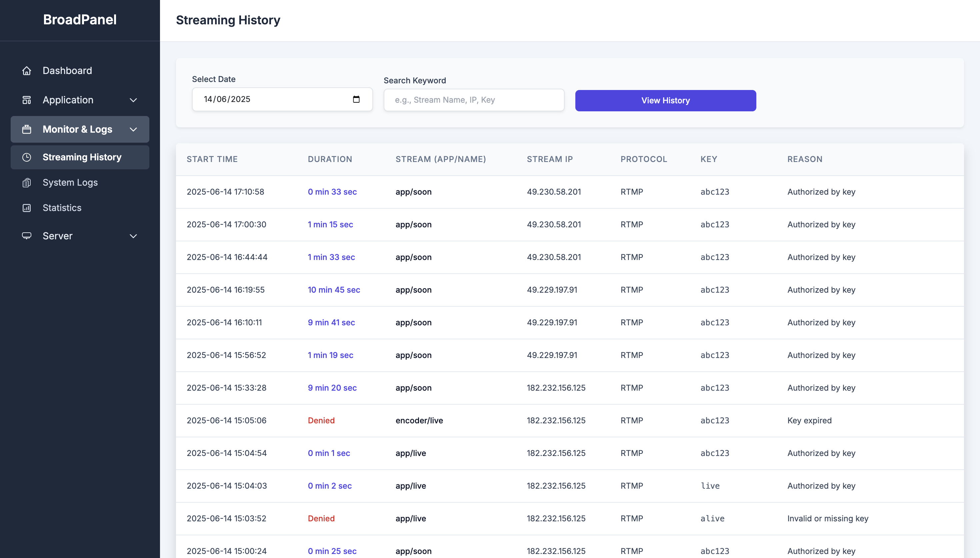Screen dimensions: 980x558
Task: Click the Streaming History page heading
Action: 228,20
